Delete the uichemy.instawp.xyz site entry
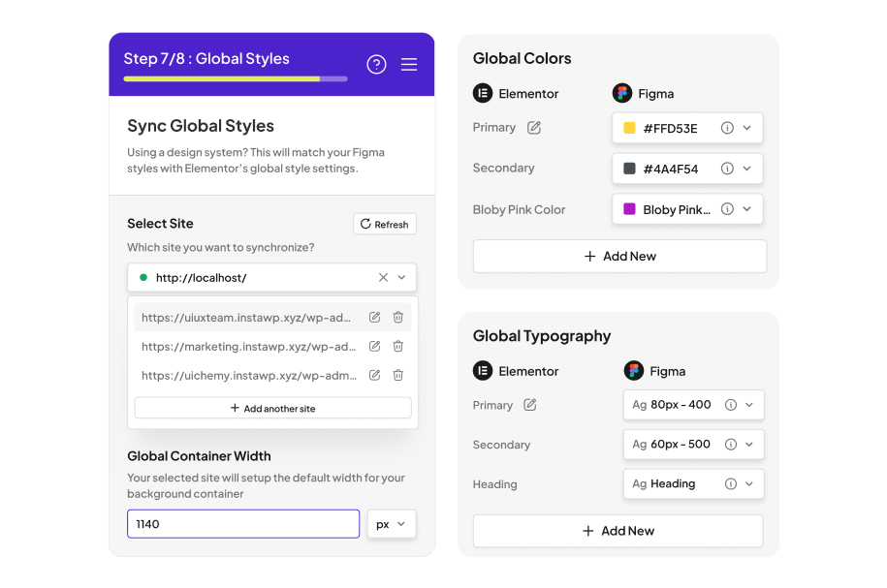The width and height of the screenshot is (887, 588). (398, 375)
